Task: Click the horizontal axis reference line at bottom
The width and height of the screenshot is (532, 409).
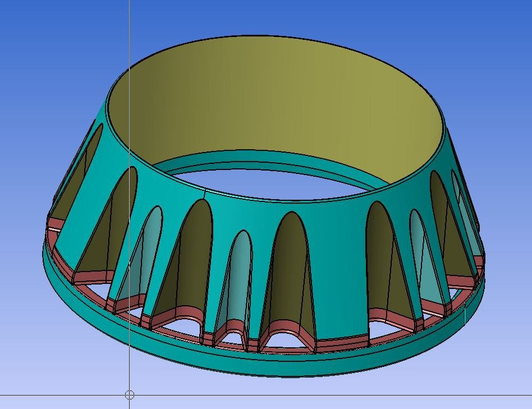Action: pos(337,395)
